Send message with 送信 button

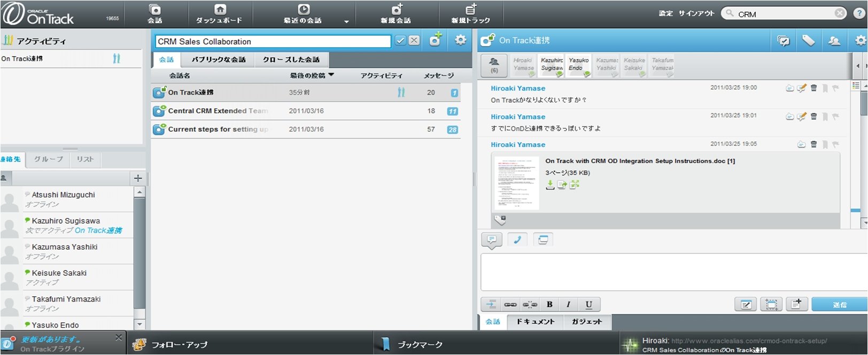(839, 305)
